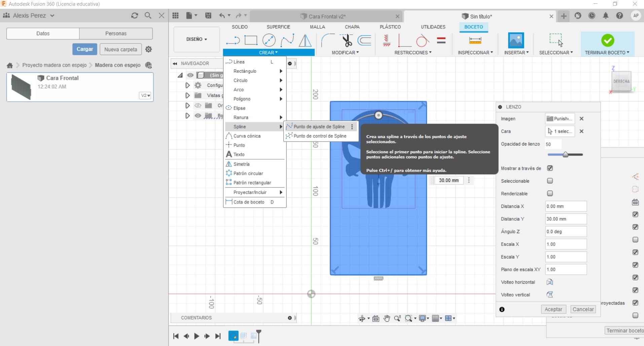Click the Select window tool icon
Screen dimensions: 644x346
tap(556, 40)
